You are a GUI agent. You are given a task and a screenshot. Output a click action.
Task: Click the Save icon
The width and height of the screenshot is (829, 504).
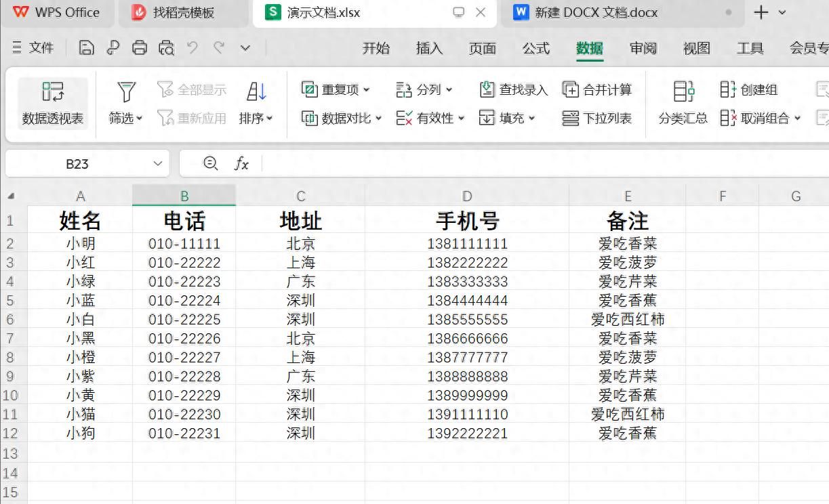point(88,48)
